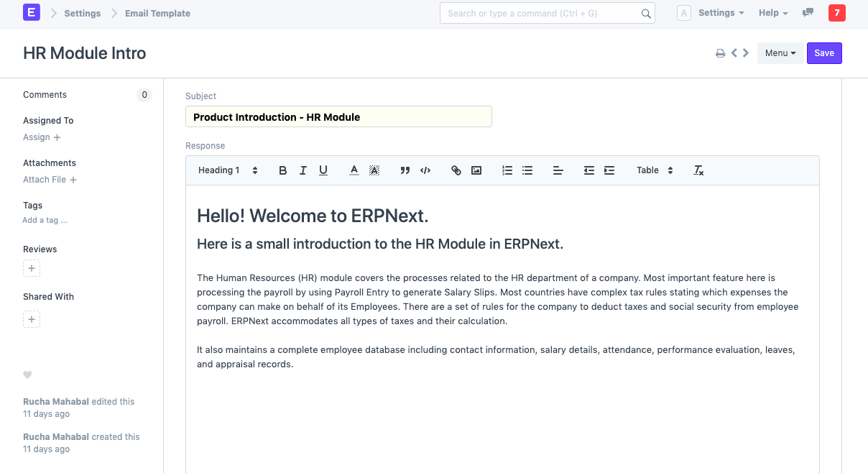
Task: Toggle italic formatting
Action: point(303,170)
